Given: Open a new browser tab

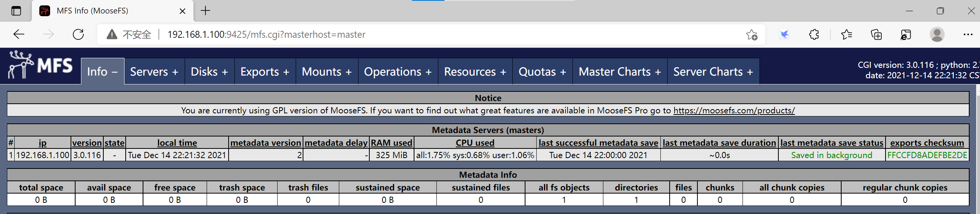Looking at the screenshot, I should coord(205,11).
